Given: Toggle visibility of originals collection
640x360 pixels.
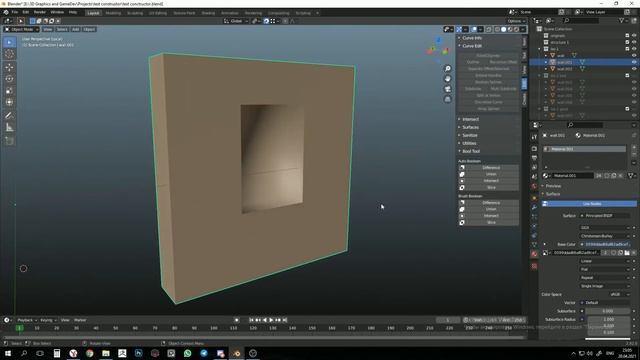Looking at the screenshot, I should pyautogui.click(x=634, y=36).
